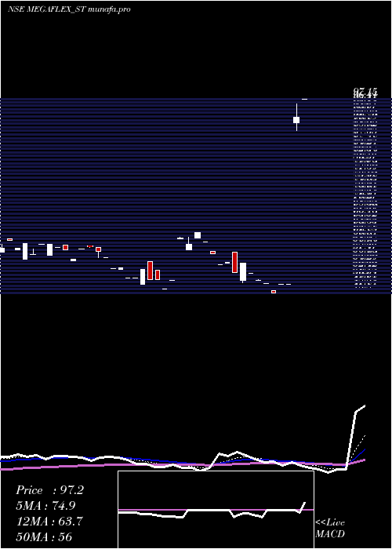Select the 50MA : 56 value
The width and height of the screenshot is (392, 549).
coord(45,537)
